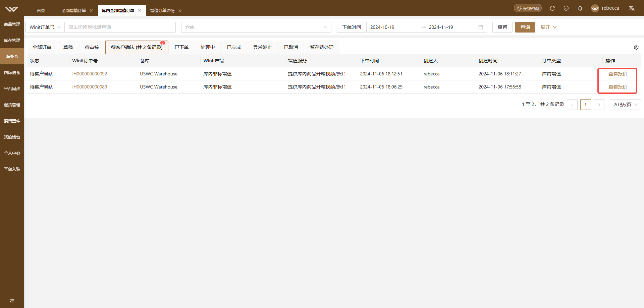
Task: Click order time 2024-11-06 18:06:29
Action: coord(381,87)
